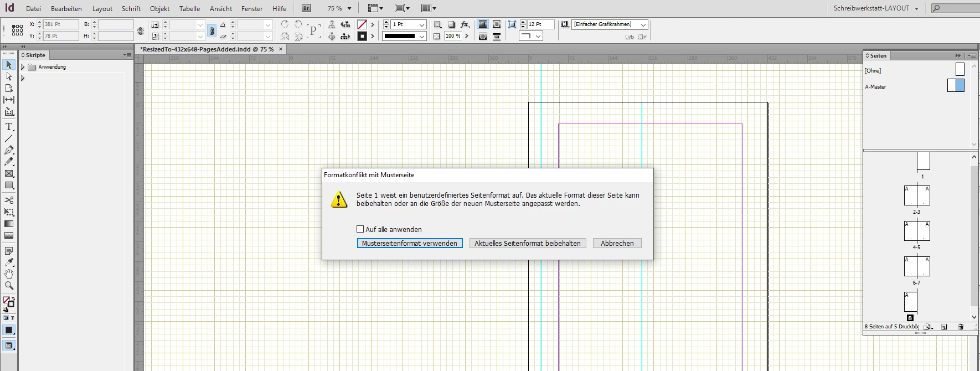The width and height of the screenshot is (980, 371).
Task: Click the Abbrechen button
Action: coord(617,243)
